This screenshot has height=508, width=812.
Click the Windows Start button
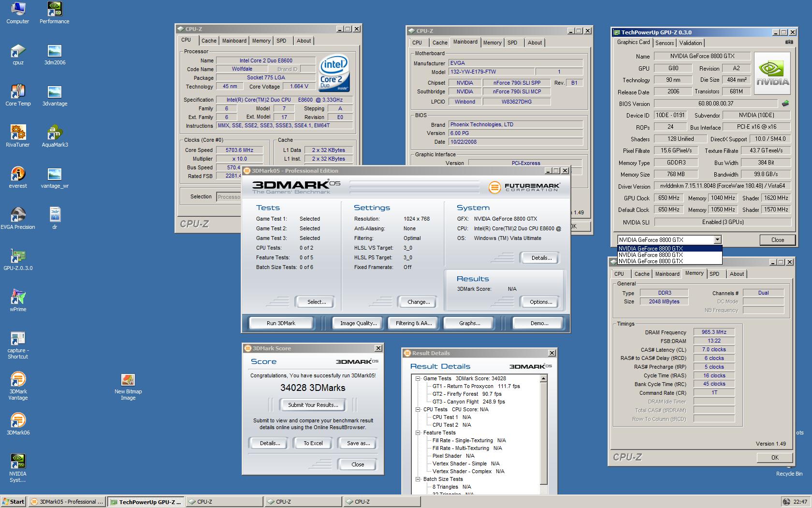pos(13,502)
